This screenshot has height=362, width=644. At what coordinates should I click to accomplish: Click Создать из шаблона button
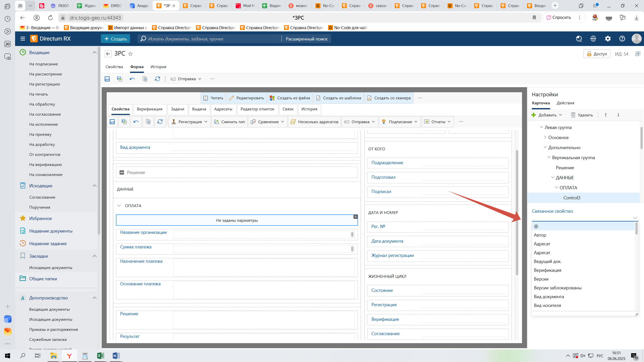(339, 98)
